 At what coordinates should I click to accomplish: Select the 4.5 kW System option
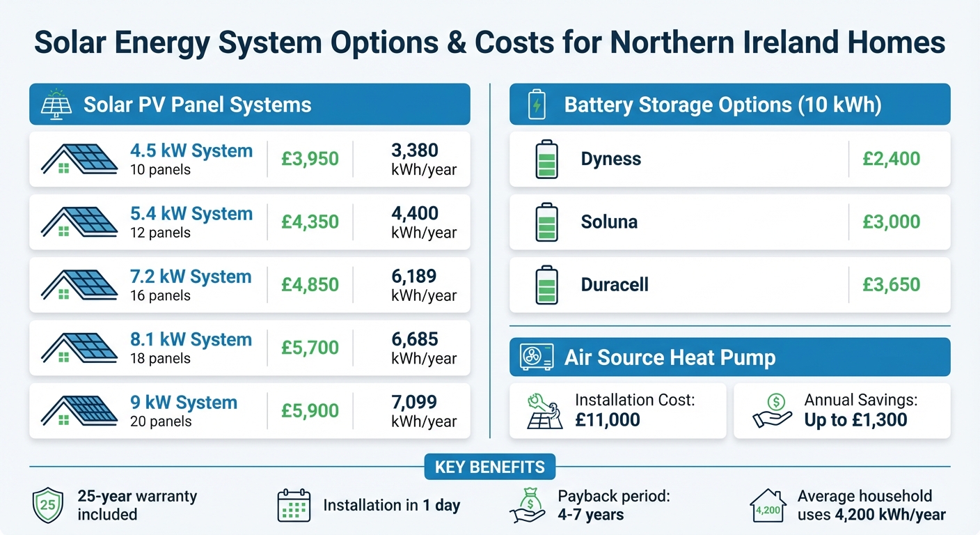click(249, 159)
